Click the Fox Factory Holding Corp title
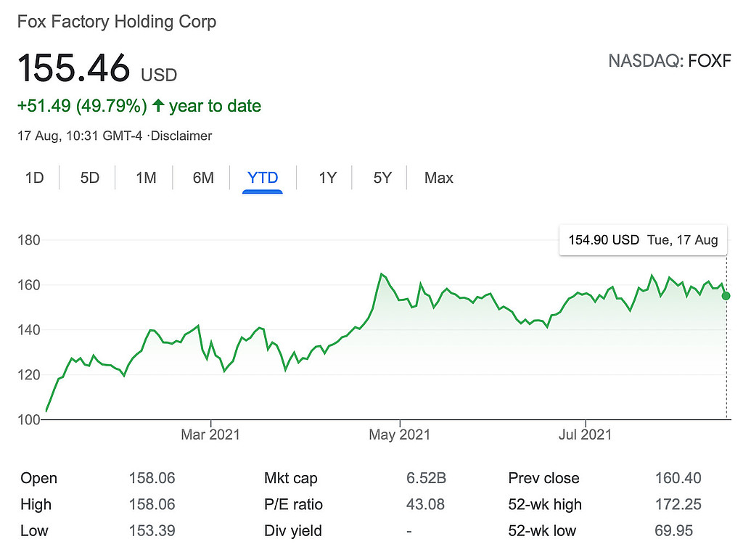This screenshot has height=560, width=743. [x=117, y=22]
